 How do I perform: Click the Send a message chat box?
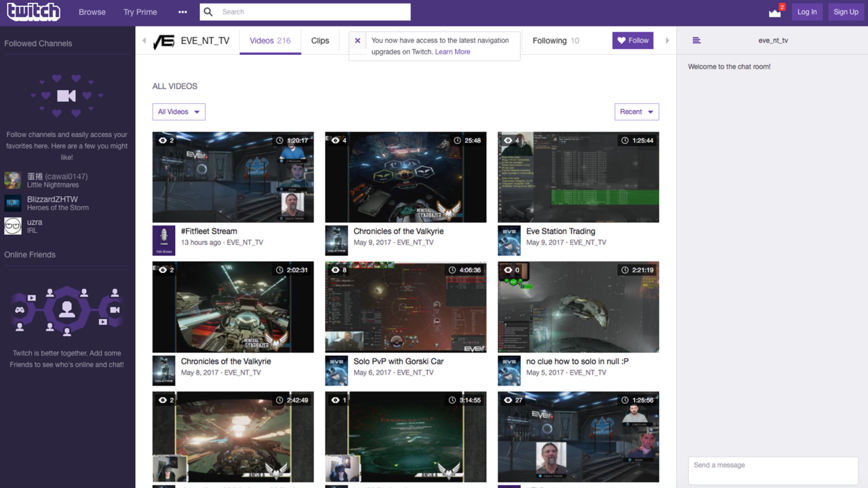pyautogui.click(x=773, y=470)
